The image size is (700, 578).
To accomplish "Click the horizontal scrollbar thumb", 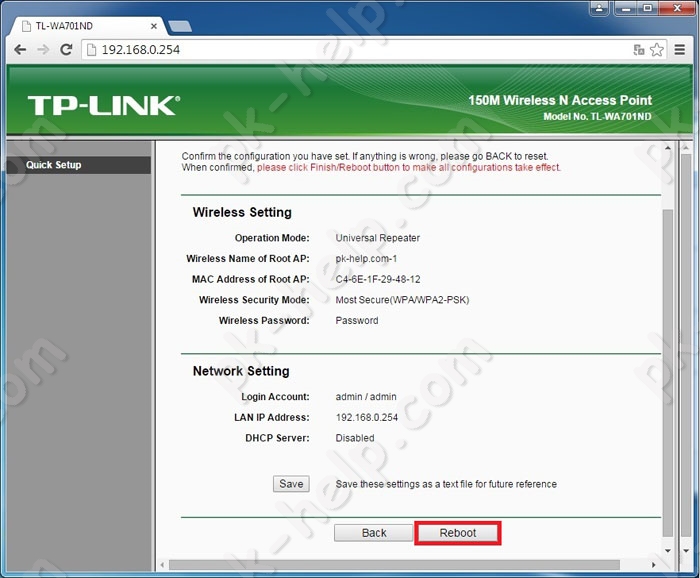I will click(x=394, y=565).
